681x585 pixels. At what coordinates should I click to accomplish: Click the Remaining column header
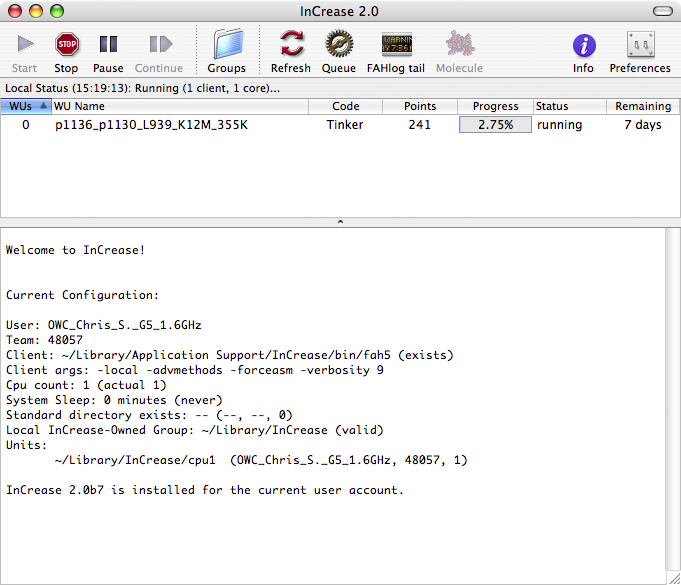(x=642, y=106)
